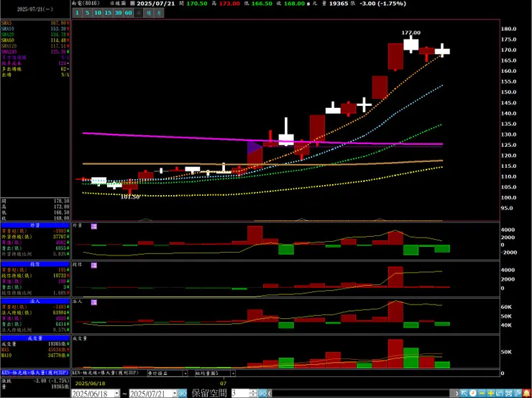Click the 101.50 low price label
The height and width of the screenshot is (398, 532).
pyautogui.click(x=130, y=197)
